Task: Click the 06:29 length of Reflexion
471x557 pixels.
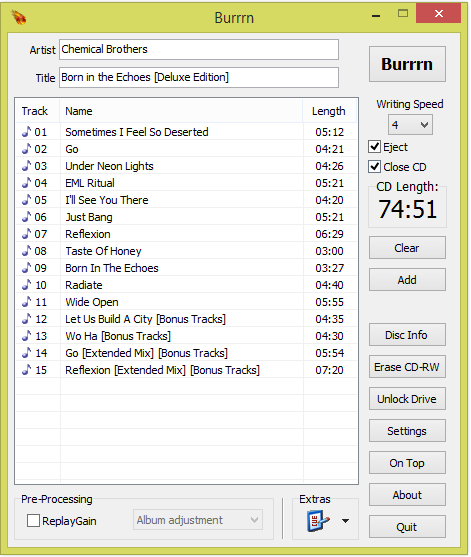Action: click(x=329, y=234)
